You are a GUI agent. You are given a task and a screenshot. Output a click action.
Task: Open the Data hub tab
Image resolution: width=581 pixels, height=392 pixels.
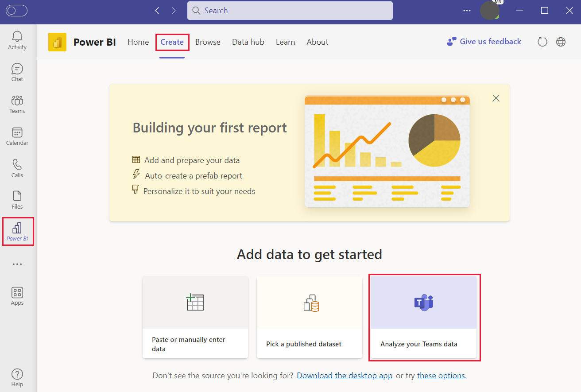click(248, 42)
